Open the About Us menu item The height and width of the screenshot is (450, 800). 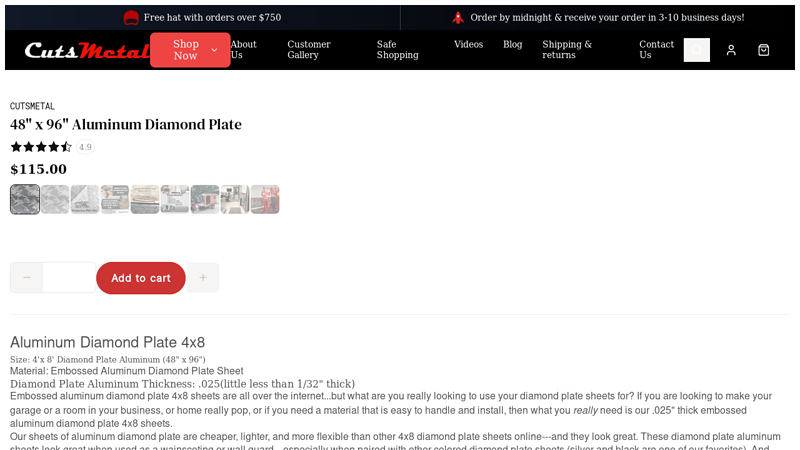pos(243,50)
